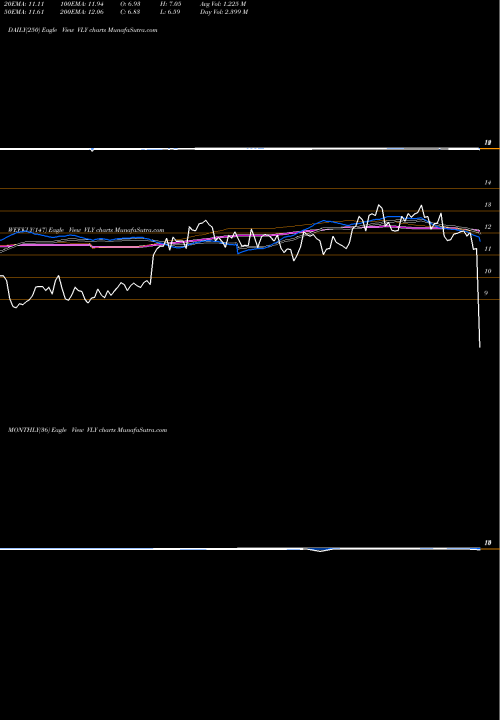
Task: Click the high price H: 7.05
Action: point(170,4)
